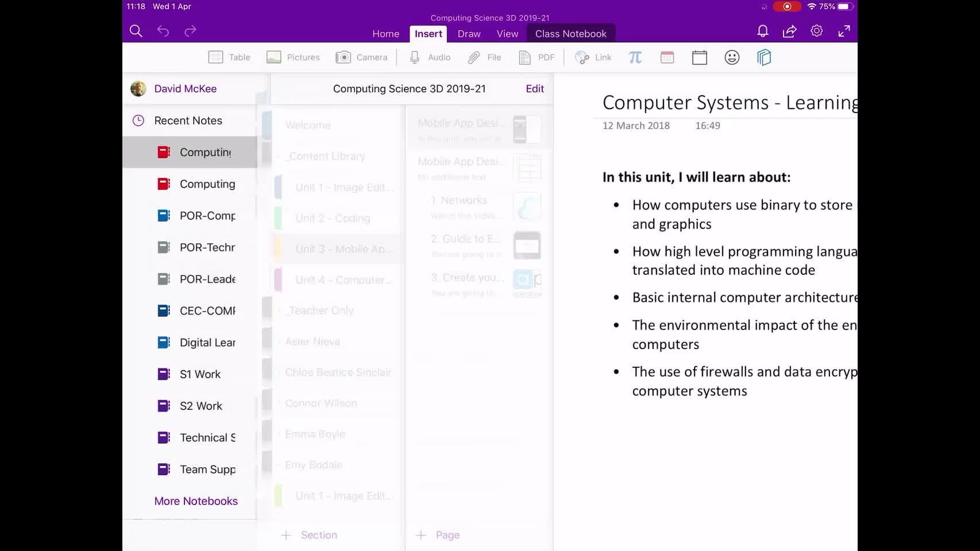Open the settings gear
Screen dimensions: 980x551
pos(816,31)
